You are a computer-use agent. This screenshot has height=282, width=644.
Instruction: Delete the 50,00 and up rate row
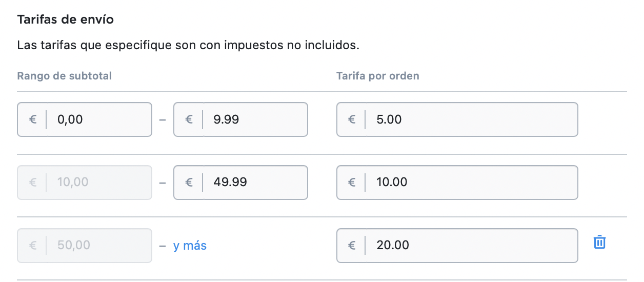[599, 242]
